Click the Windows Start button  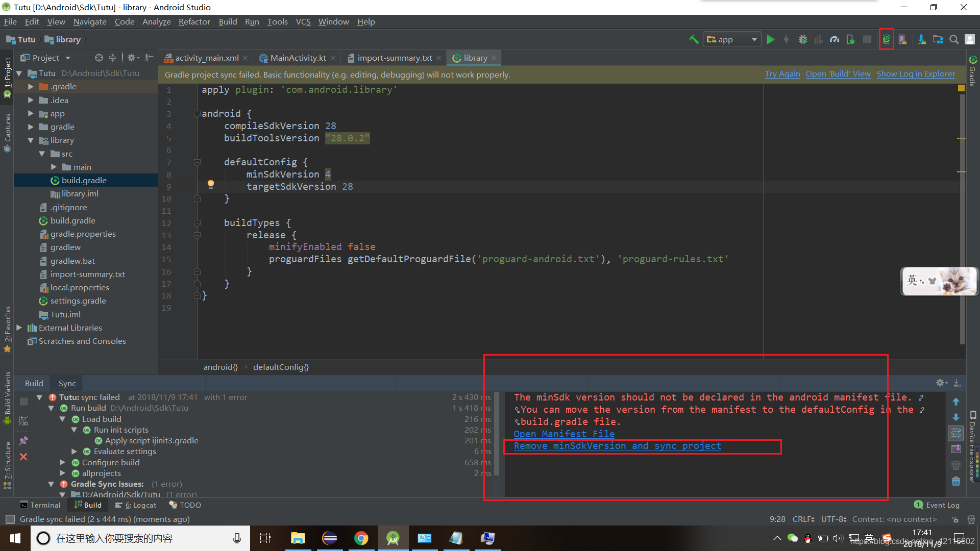(15, 538)
